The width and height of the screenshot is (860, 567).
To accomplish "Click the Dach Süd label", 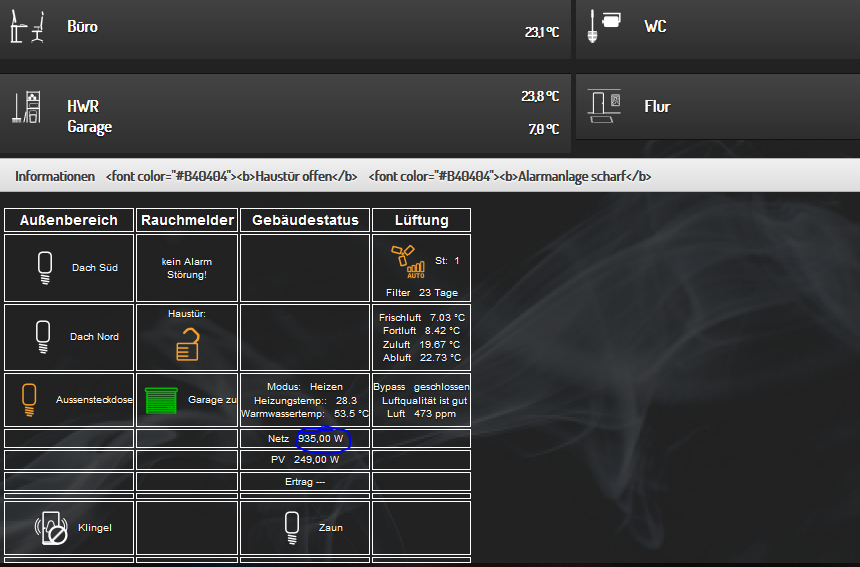I will tap(95, 268).
